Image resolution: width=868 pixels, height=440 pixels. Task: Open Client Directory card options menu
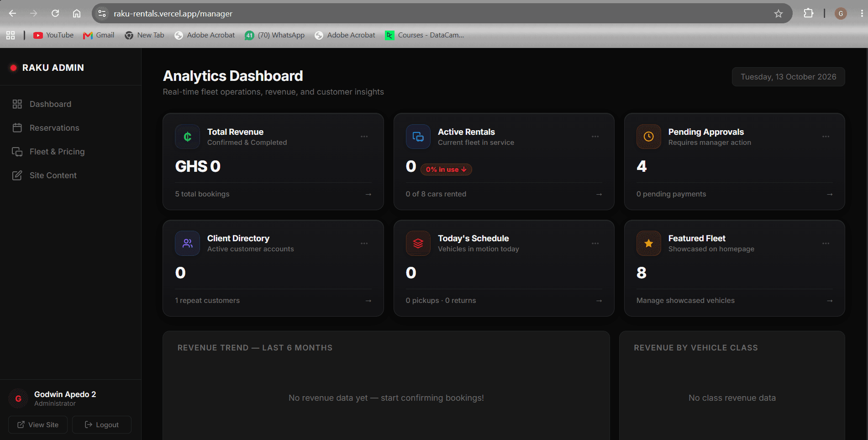(x=364, y=243)
